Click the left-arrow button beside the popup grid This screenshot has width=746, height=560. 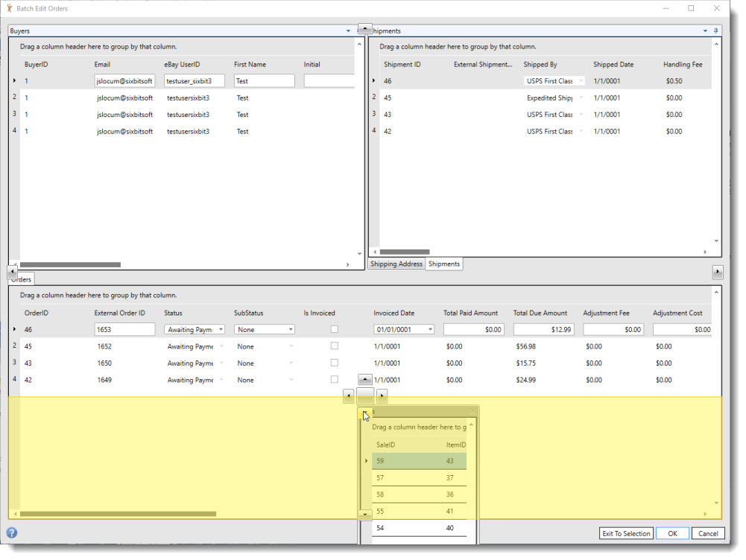pyautogui.click(x=349, y=395)
